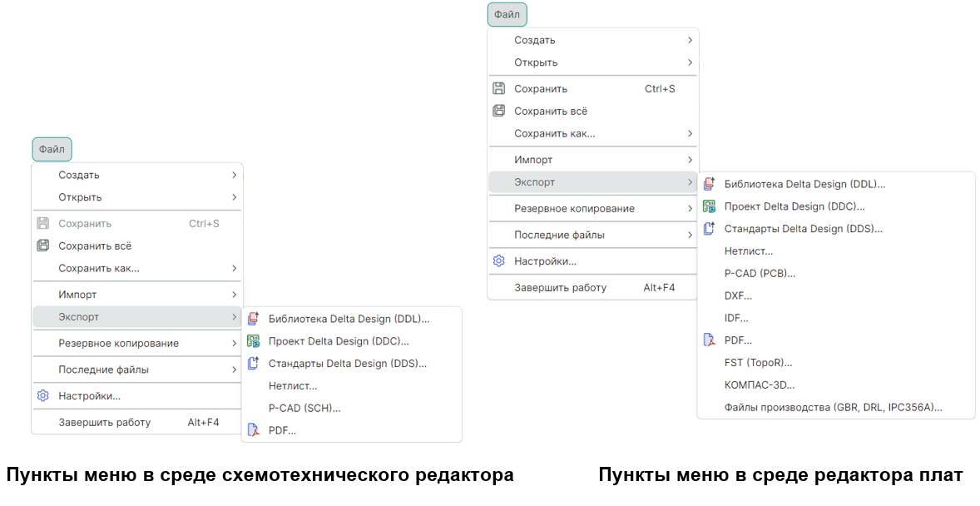Expand Последние файлы arrow in schematic menu
The width and height of the screenshot is (980, 506).
tap(235, 369)
